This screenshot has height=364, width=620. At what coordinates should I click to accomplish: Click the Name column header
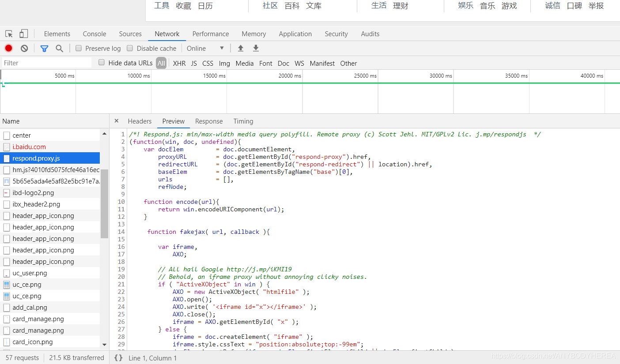pos(54,121)
